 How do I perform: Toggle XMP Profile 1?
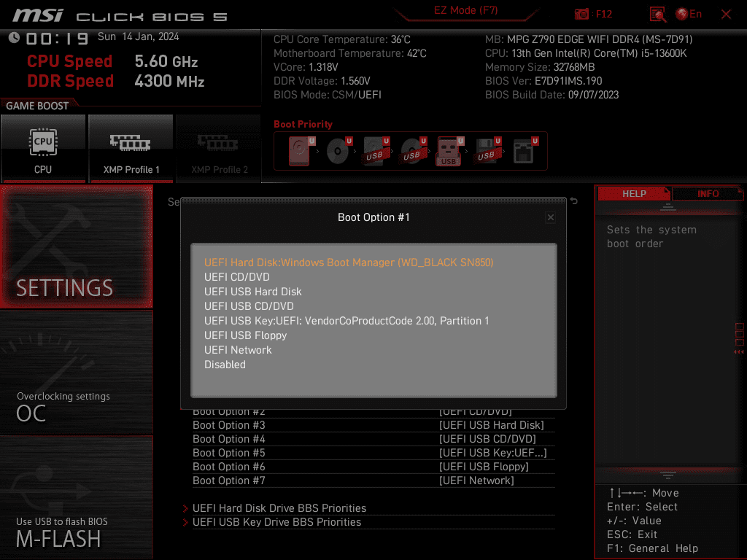(x=131, y=148)
